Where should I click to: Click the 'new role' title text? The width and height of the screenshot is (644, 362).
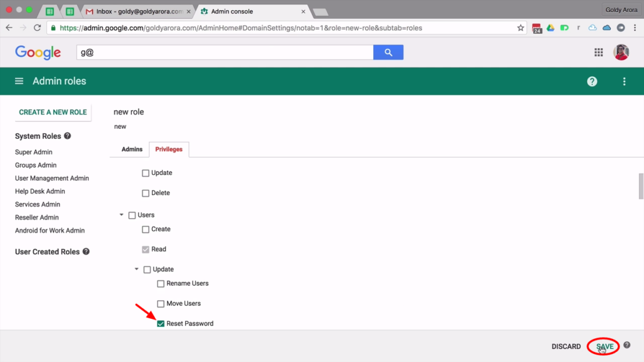(129, 112)
